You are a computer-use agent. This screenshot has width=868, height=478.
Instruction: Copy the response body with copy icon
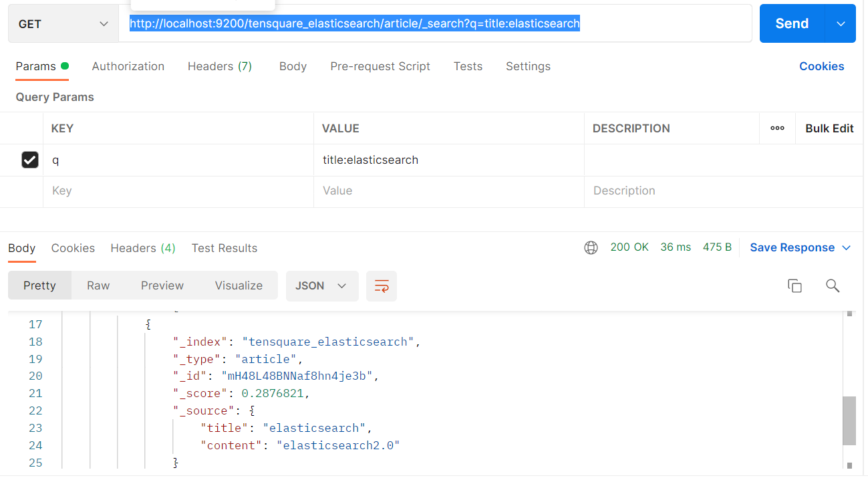click(x=794, y=286)
